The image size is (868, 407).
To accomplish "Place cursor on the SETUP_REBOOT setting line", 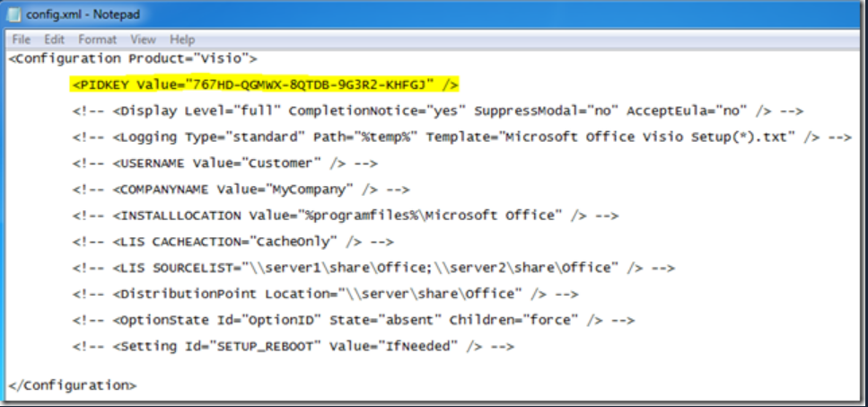I will click(294, 346).
